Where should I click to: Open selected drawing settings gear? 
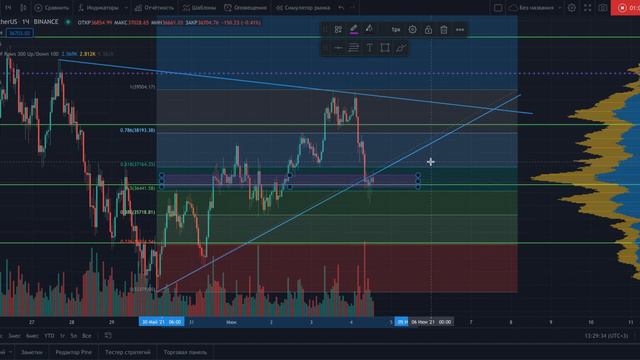point(412,29)
